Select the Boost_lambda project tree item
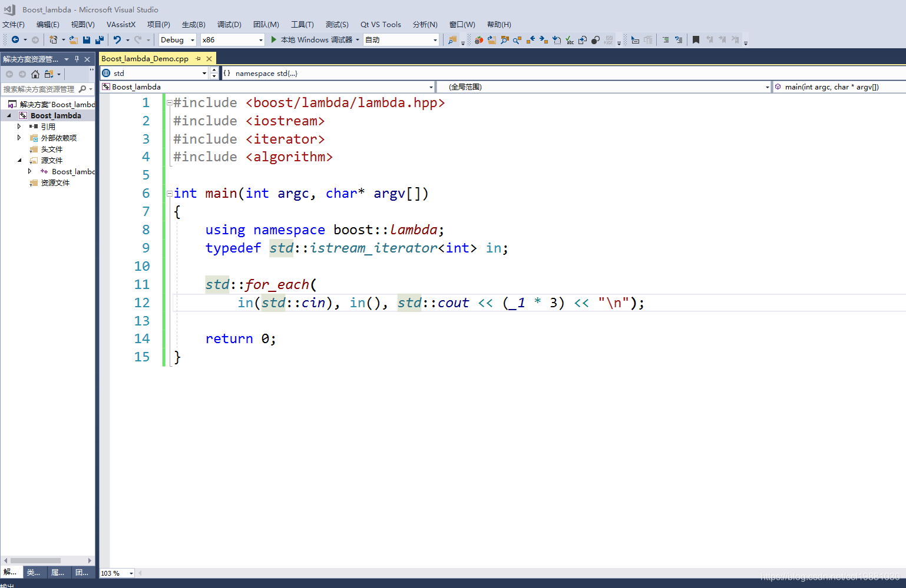The width and height of the screenshot is (906, 588). [x=56, y=115]
